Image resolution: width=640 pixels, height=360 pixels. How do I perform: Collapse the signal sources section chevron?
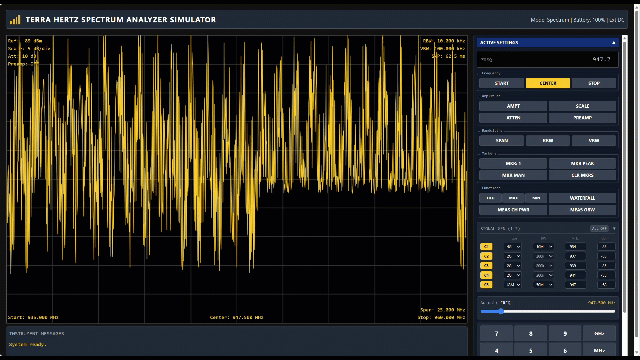click(x=614, y=229)
